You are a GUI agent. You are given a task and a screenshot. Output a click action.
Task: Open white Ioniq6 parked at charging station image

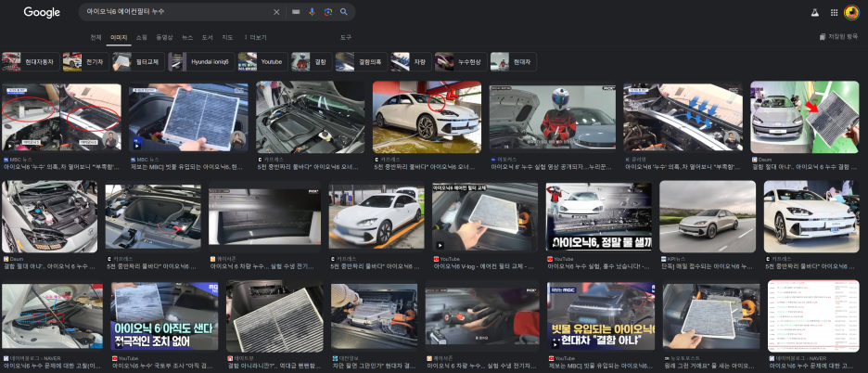click(377, 217)
